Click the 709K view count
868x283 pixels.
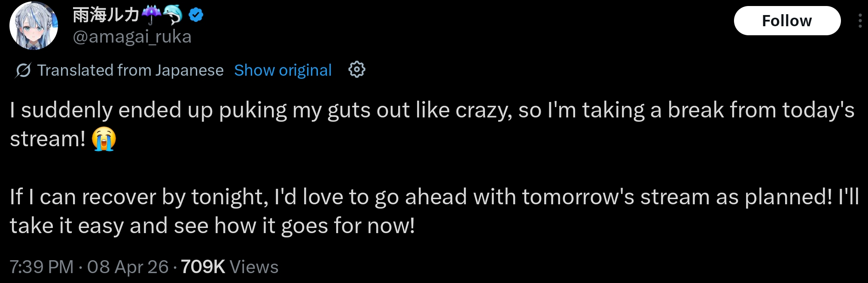[x=203, y=267]
